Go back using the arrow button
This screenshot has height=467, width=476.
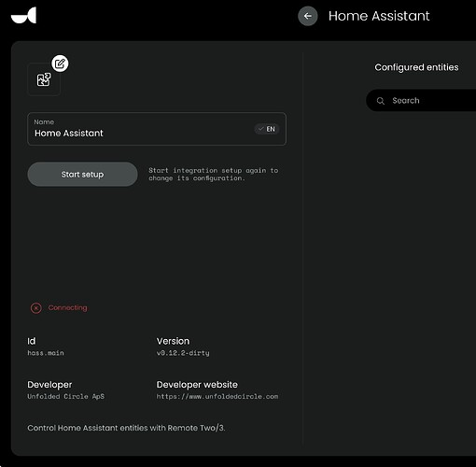pos(308,16)
